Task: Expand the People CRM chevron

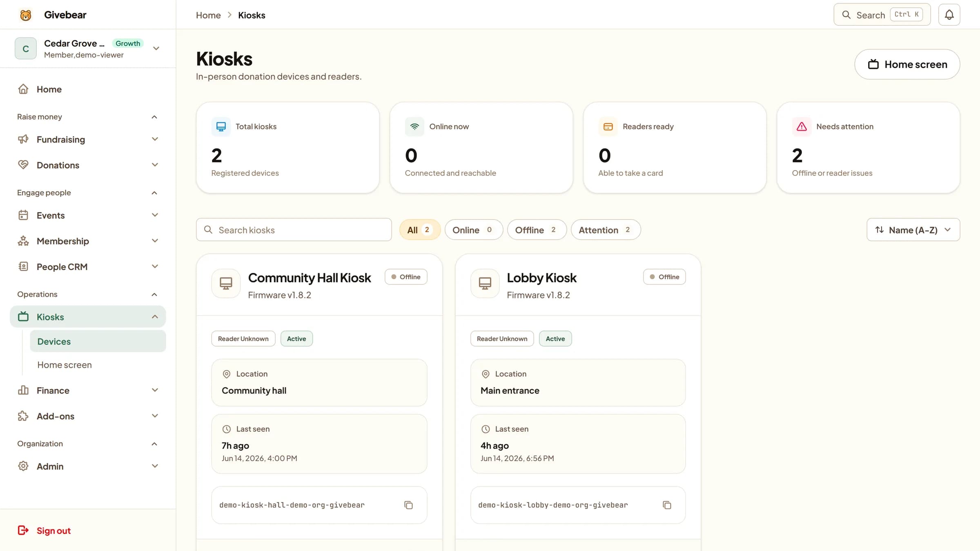Action: click(155, 267)
